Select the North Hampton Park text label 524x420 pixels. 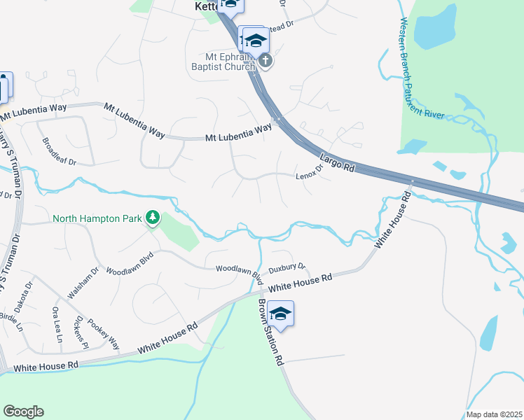click(97, 218)
